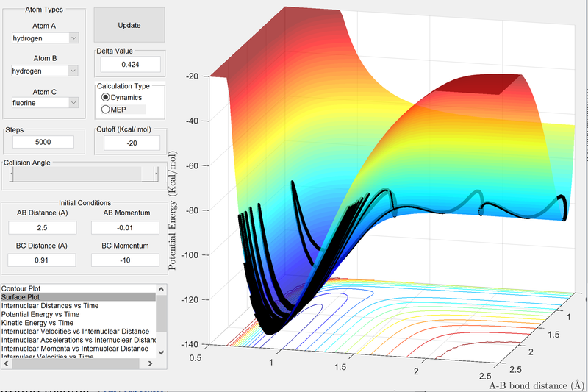Click plot list scroll right arrow
Viewport: 588px width, 392px height.
click(x=151, y=363)
